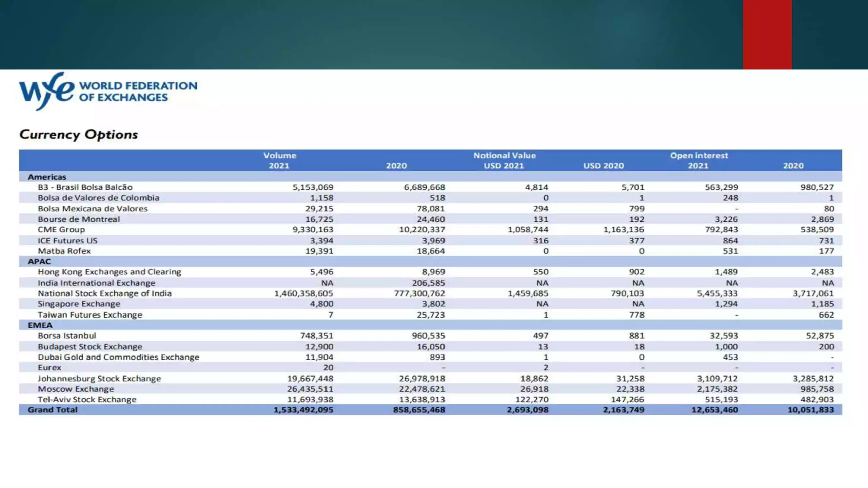
Task: Select Bourse de Montreal label
Action: [79, 219]
